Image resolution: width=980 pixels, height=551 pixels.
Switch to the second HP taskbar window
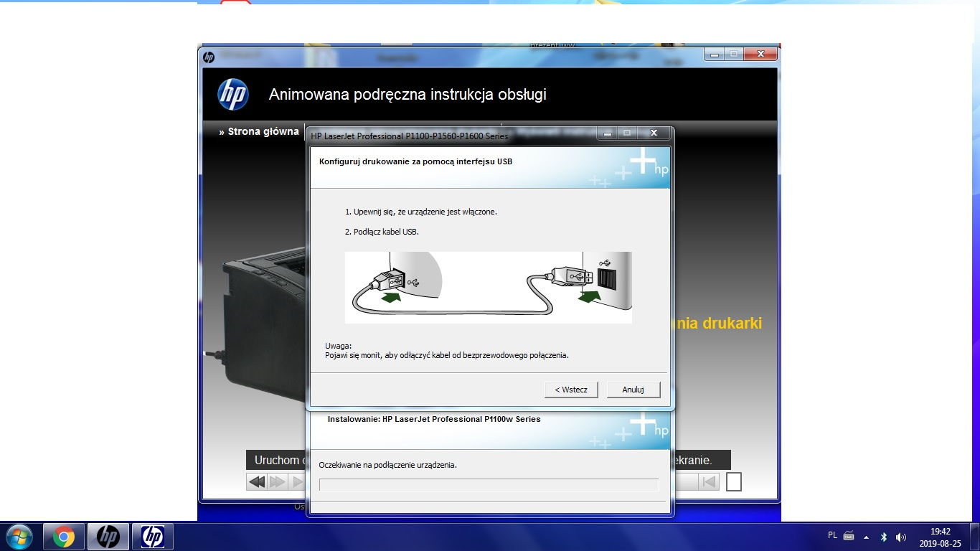coord(153,537)
